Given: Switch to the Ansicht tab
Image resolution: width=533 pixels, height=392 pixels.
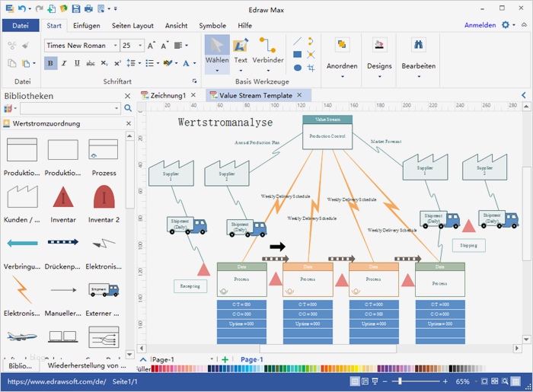Looking at the screenshot, I should (176, 25).
